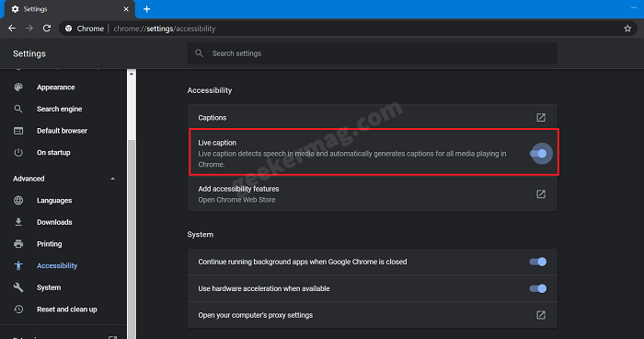Open a new tab with plus button

coord(146,9)
